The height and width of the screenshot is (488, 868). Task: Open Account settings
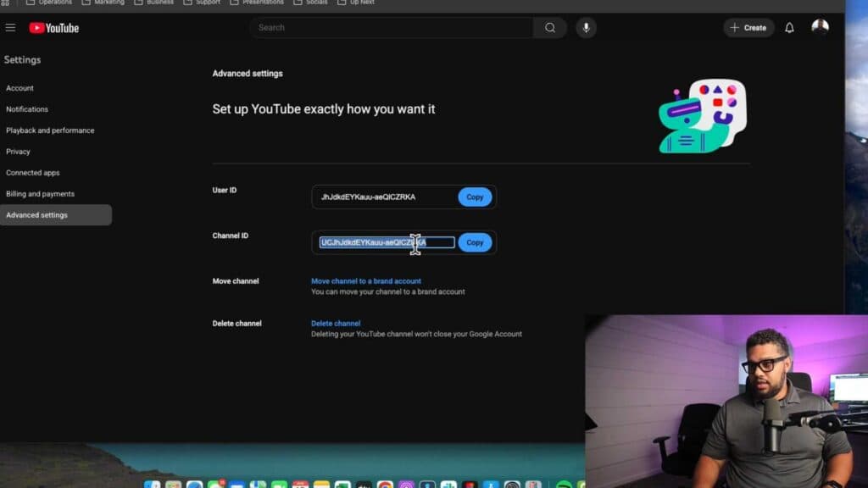tap(20, 88)
